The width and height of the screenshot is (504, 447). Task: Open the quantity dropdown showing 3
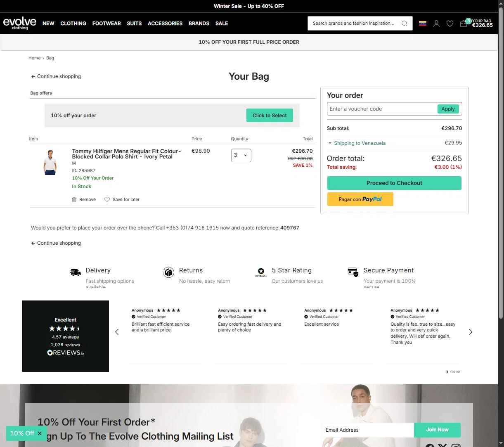point(241,155)
